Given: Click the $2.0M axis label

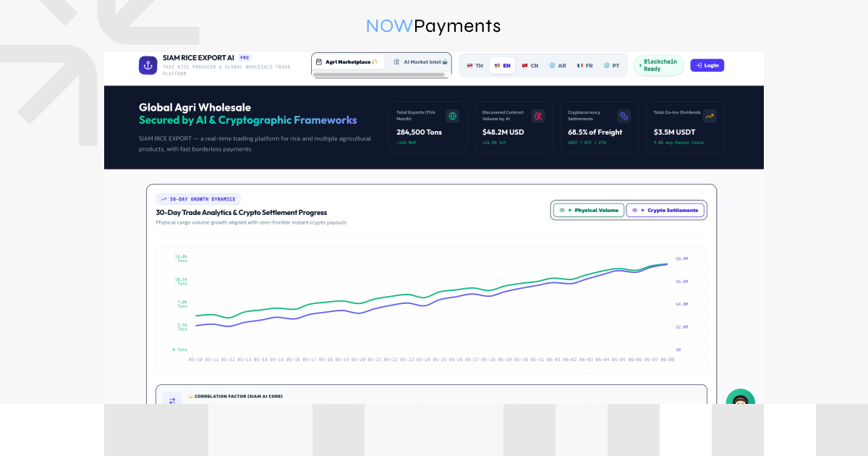Looking at the screenshot, I should pos(681,327).
